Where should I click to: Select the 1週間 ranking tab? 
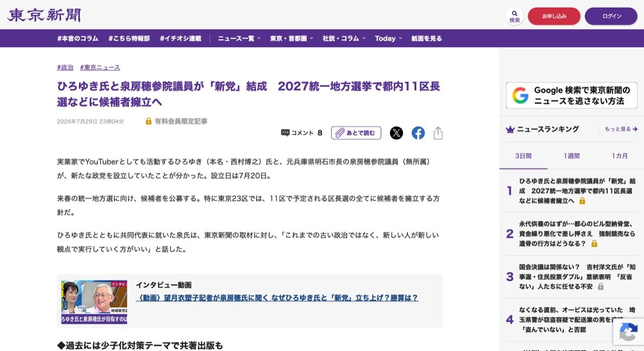(x=572, y=156)
